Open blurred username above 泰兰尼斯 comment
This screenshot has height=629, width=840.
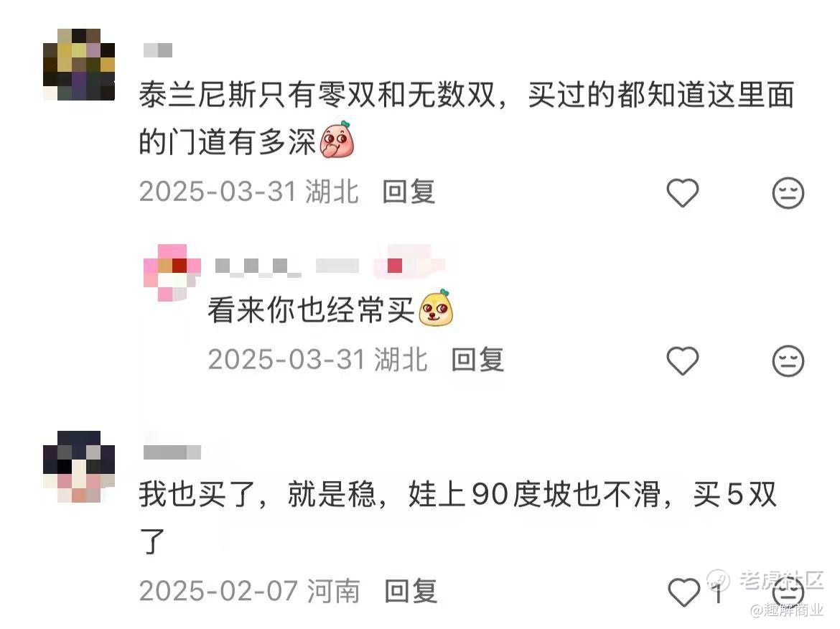point(158,50)
